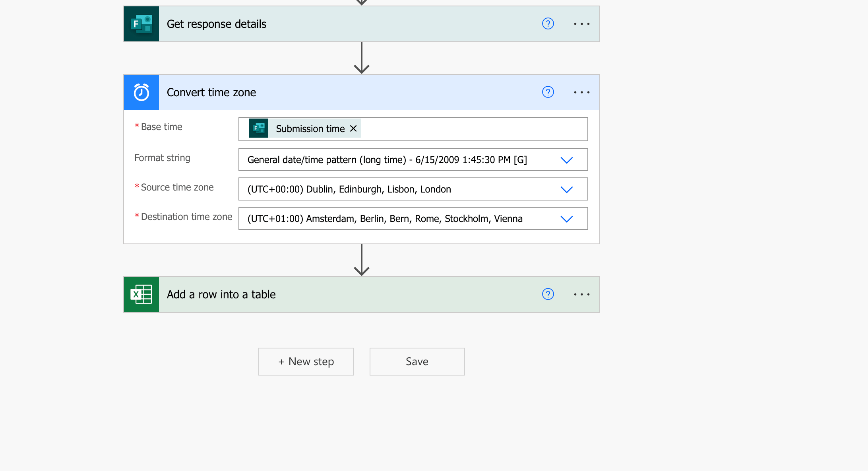The image size is (868, 471).
Task: Open the ellipsis menu for Convert time zone
Action: (x=581, y=92)
